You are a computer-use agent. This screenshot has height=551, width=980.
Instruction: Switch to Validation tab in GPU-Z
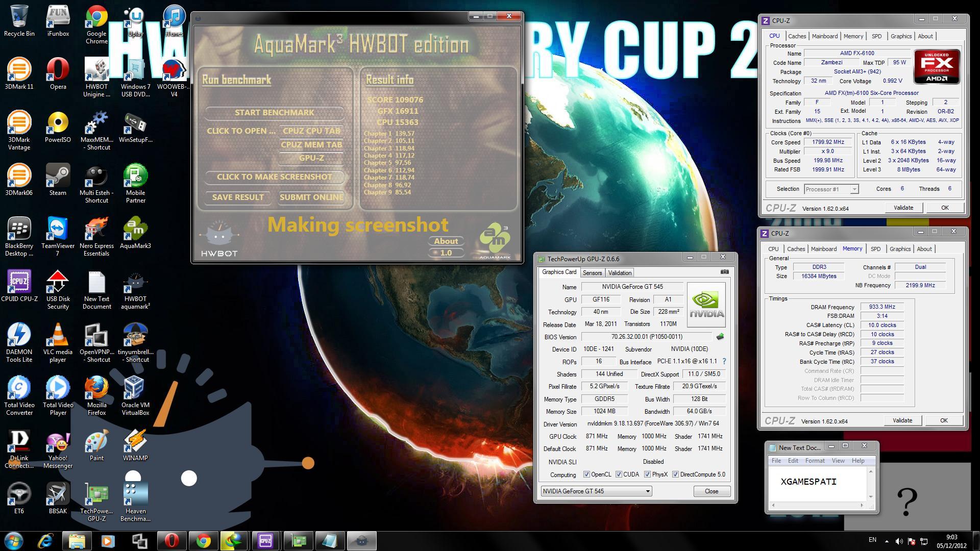click(620, 273)
